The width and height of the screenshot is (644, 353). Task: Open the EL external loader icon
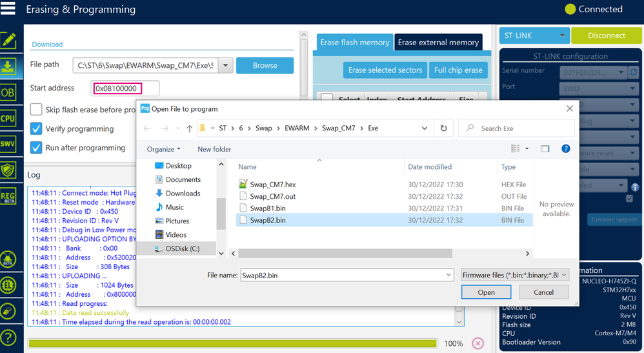point(8,285)
